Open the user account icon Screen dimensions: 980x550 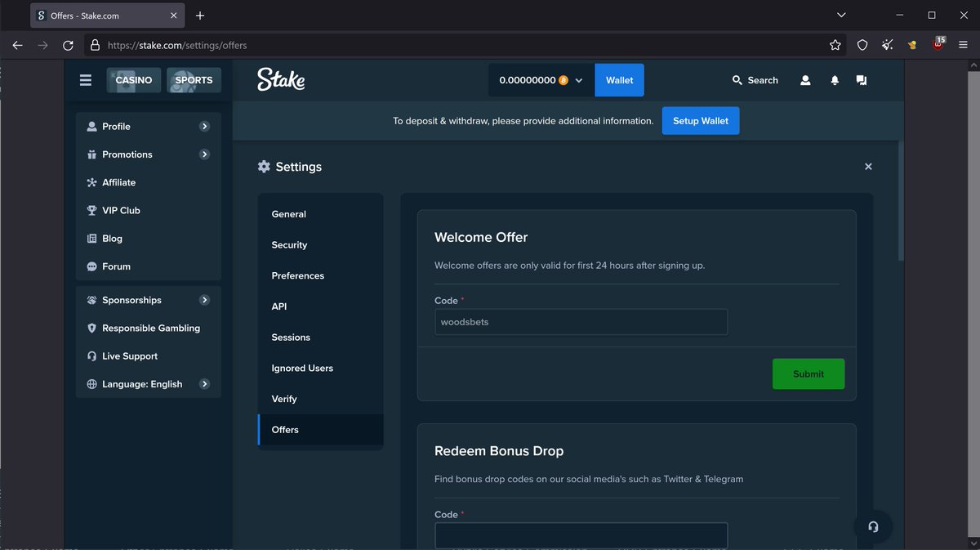[x=805, y=80]
